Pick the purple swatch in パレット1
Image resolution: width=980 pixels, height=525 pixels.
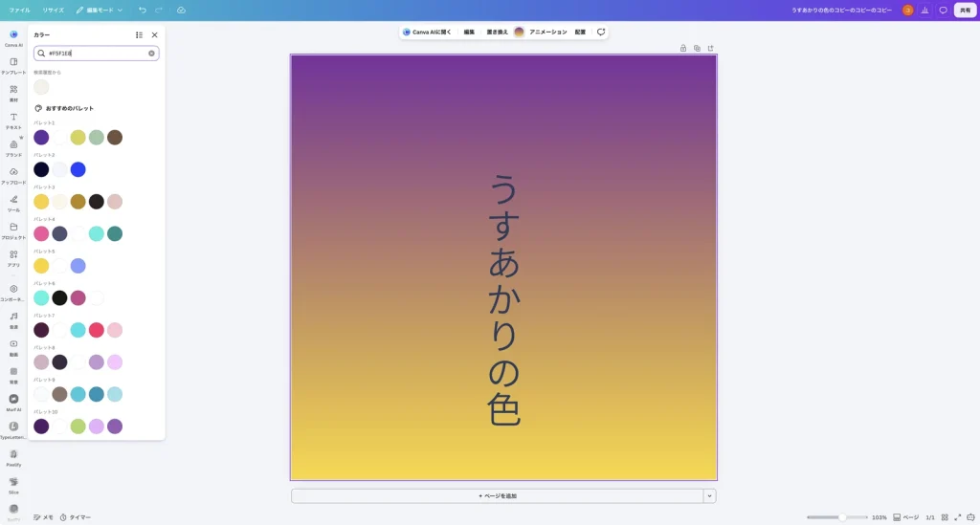(41, 138)
